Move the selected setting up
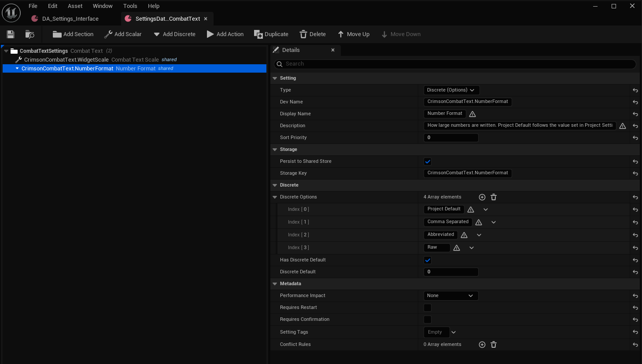 pyautogui.click(x=354, y=34)
